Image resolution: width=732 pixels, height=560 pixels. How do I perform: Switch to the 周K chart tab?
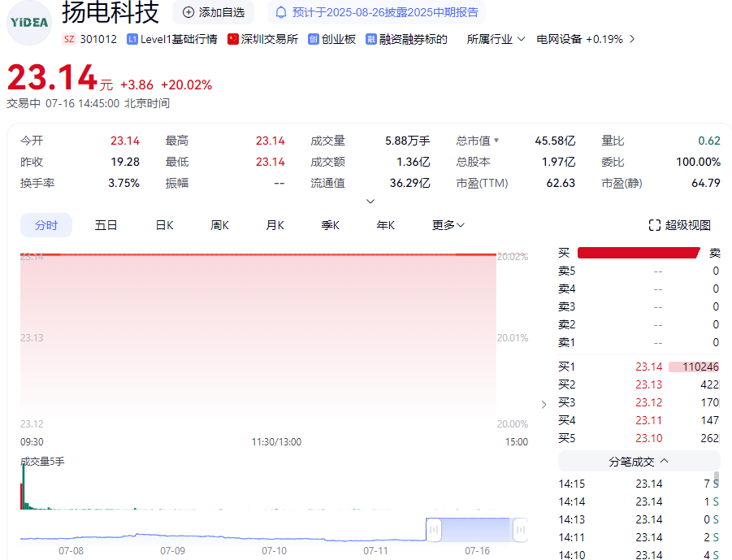tap(219, 225)
